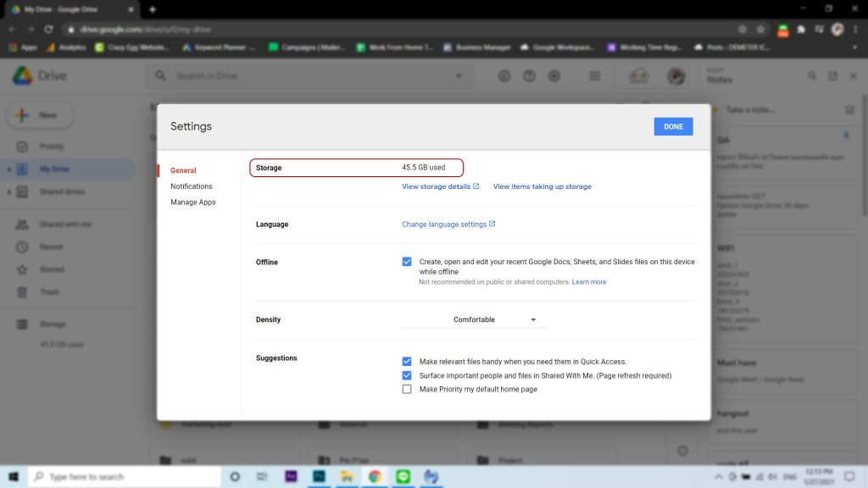Screen dimensions: 868x488
Task: Open new Chrome tab
Action: (x=153, y=9)
